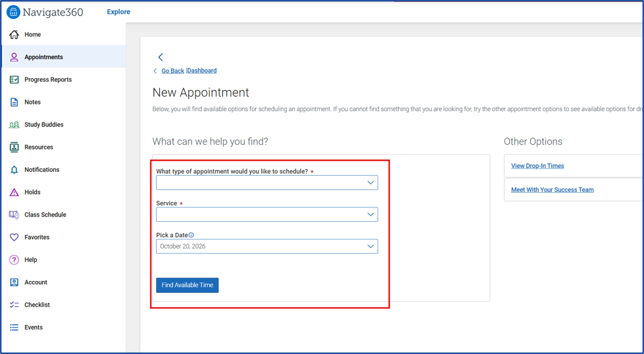This screenshot has width=644, height=354.
Task: Click the New Appointment heading
Action: point(201,92)
